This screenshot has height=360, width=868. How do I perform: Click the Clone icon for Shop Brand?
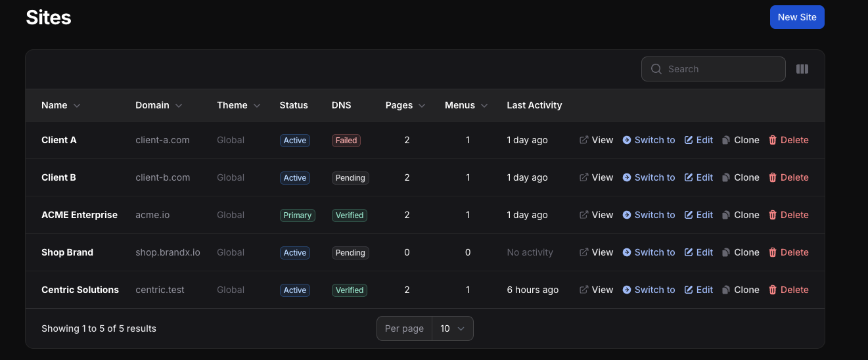click(x=726, y=252)
